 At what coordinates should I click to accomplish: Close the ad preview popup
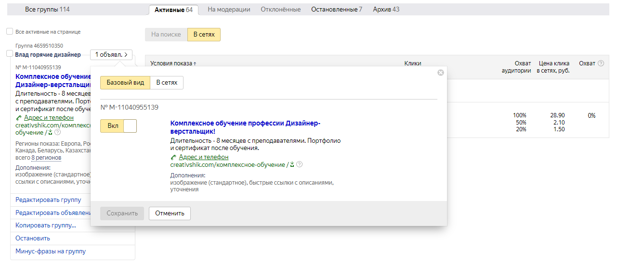pos(440,73)
